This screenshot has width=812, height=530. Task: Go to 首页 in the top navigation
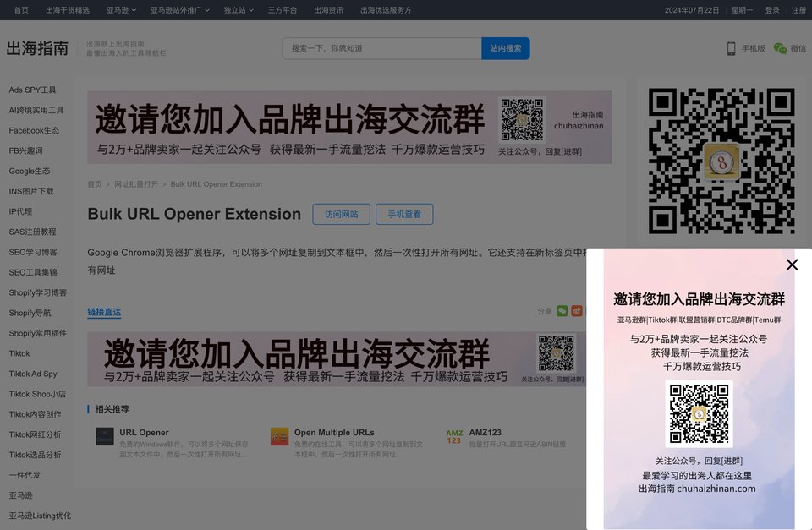pyautogui.click(x=21, y=10)
